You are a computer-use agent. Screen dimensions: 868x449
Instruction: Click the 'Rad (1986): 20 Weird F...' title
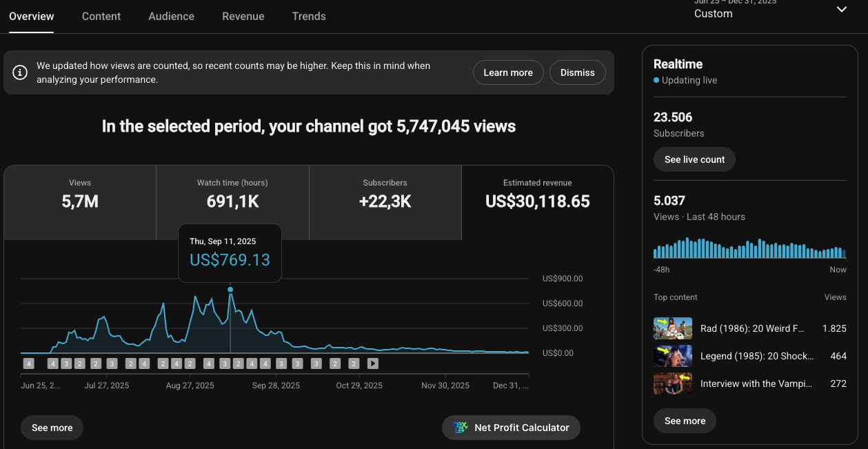pyautogui.click(x=752, y=328)
